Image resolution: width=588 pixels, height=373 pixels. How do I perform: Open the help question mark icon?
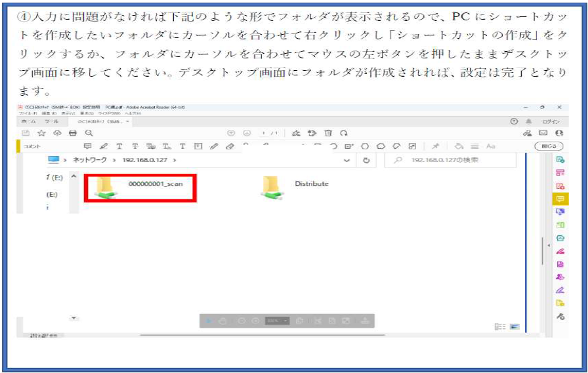pos(514,122)
